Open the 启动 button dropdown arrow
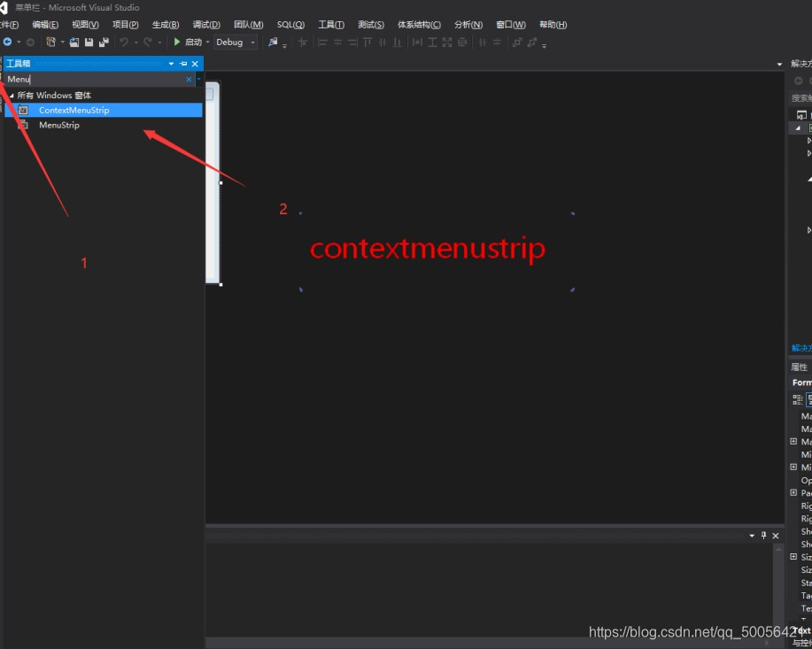The image size is (812, 649). 208,42
